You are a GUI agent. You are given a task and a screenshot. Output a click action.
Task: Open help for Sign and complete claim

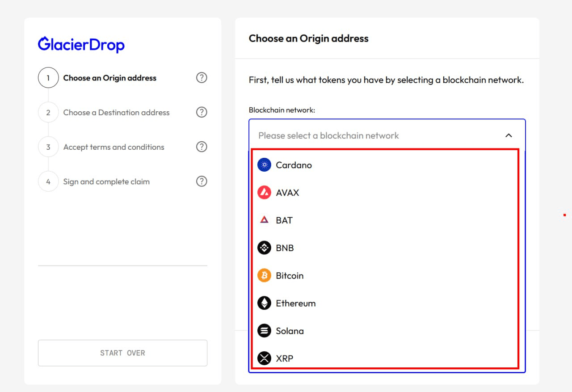point(202,181)
